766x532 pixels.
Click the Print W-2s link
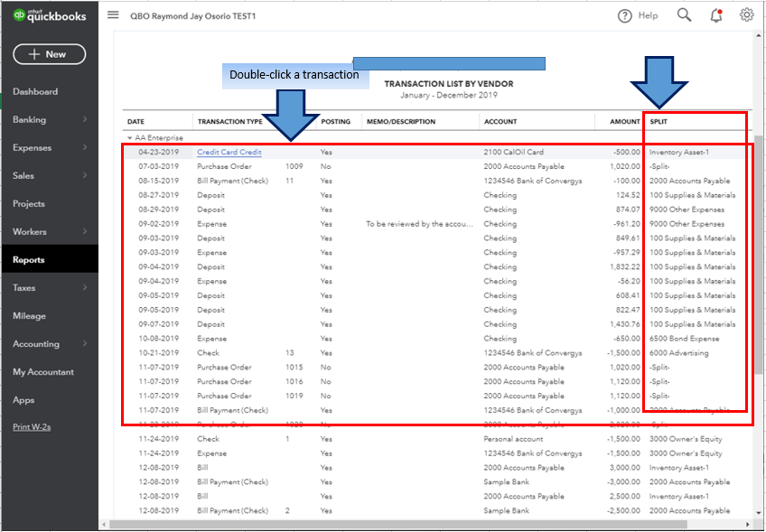(x=32, y=427)
